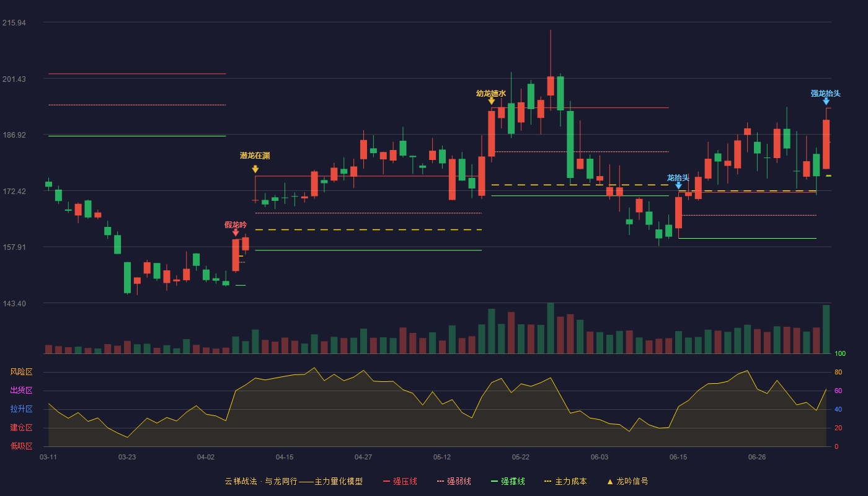Click the 幼龙嬉水 signal arrow marker
The image size is (868, 496).
[x=492, y=101]
